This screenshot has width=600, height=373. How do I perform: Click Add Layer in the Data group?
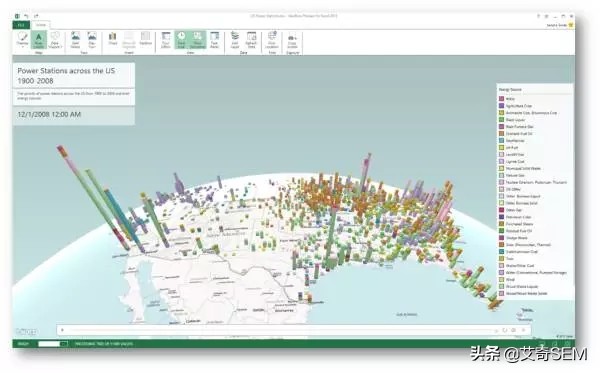point(235,40)
